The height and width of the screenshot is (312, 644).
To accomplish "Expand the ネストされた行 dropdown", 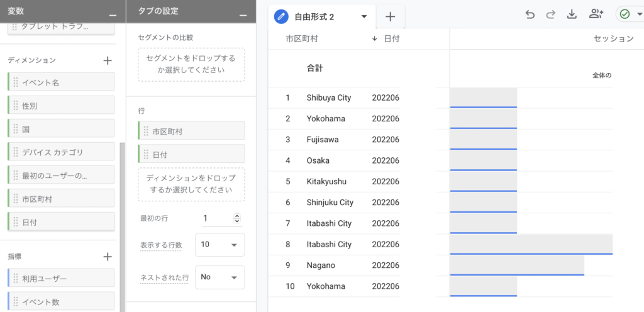I will point(220,277).
